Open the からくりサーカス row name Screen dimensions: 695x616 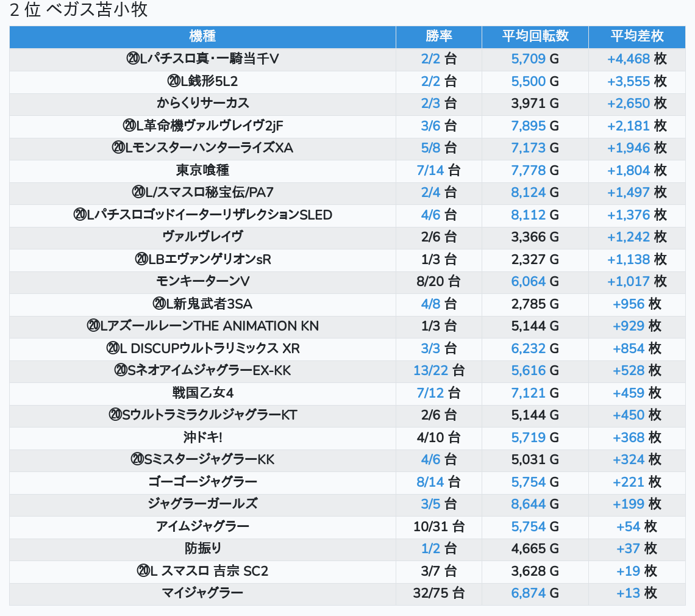(202, 103)
